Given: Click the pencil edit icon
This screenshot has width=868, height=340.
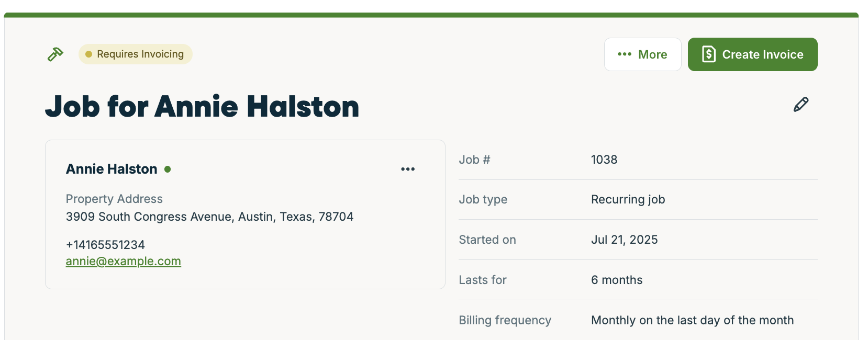Looking at the screenshot, I should 800,105.
